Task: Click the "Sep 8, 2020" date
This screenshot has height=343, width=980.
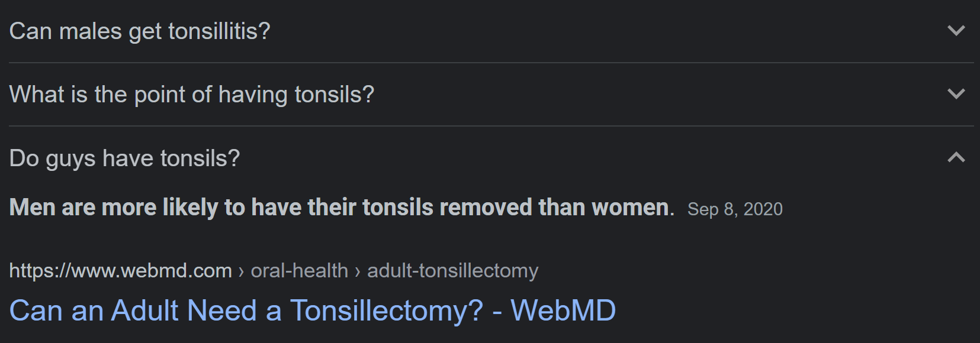Action: pyautogui.click(x=735, y=209)
